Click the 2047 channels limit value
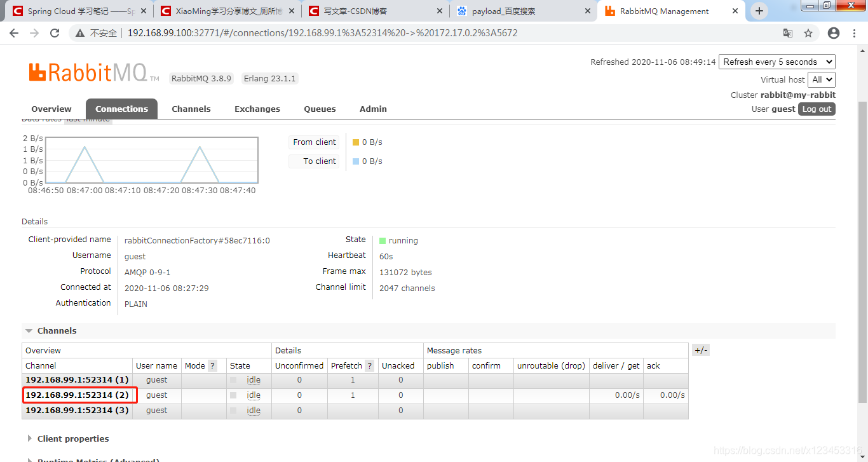This screenshot has height=462, width=868. tap(407, 289)
